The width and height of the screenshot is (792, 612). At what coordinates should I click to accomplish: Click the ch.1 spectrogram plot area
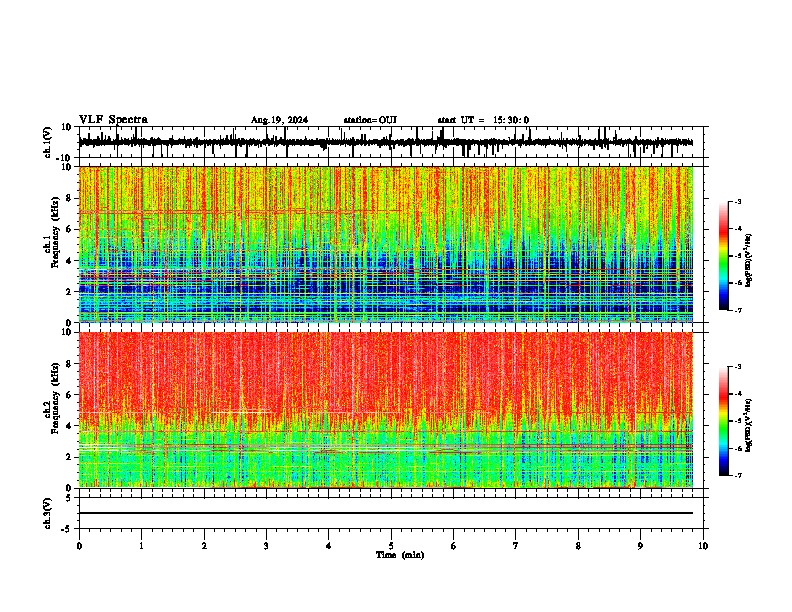[386, 244]
